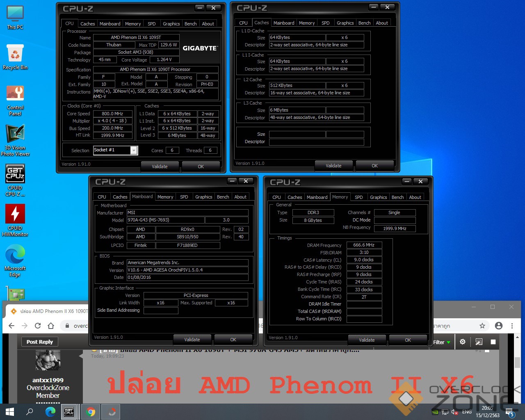Open Mainboard tab in the bottom-right CPU-Z window

[x=317, y=197]
